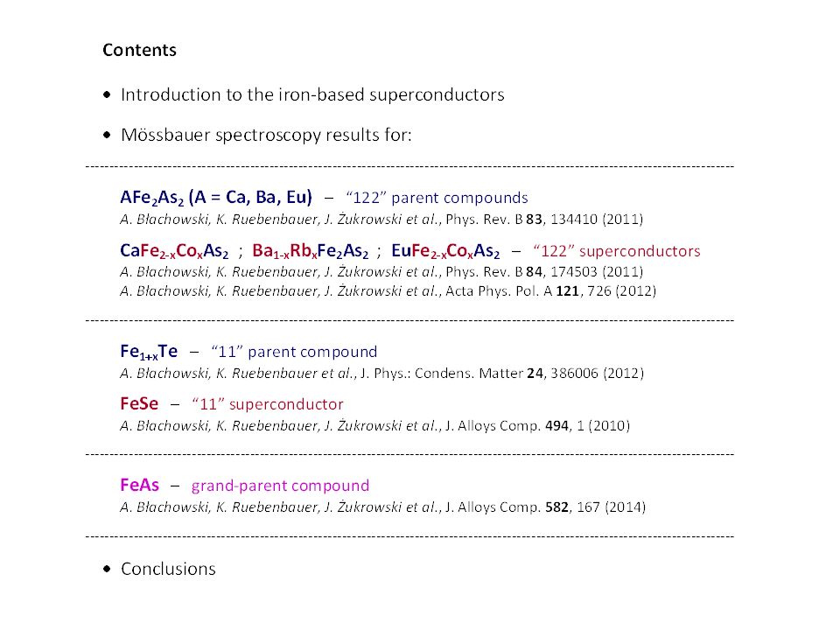Select the "122" superconductors label
840x630 pixels.
617,251
